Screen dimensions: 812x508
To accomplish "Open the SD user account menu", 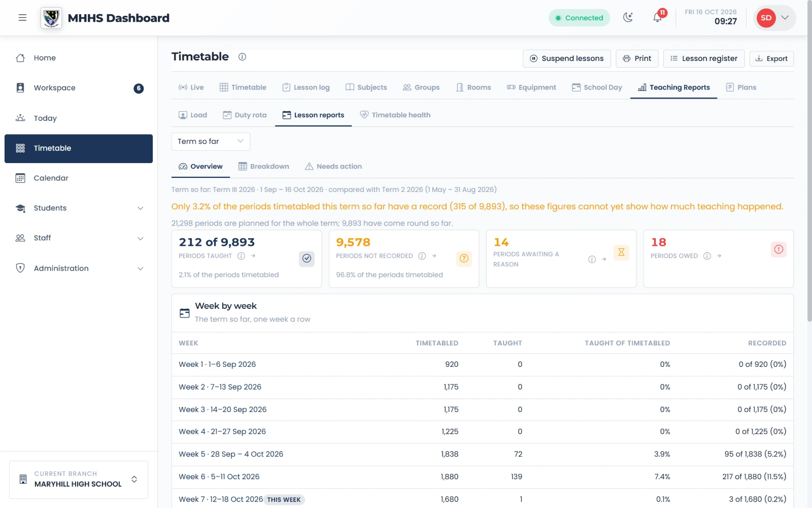I will [774, 18].
